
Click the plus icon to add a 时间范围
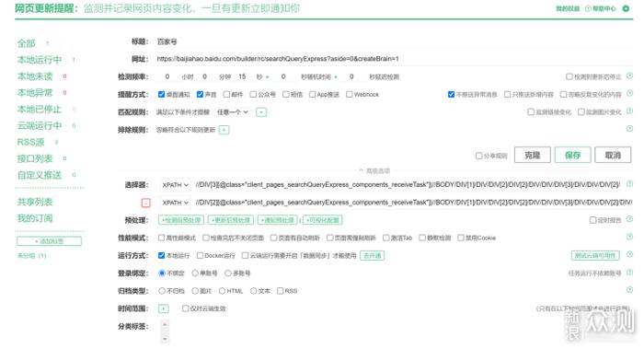164,308
